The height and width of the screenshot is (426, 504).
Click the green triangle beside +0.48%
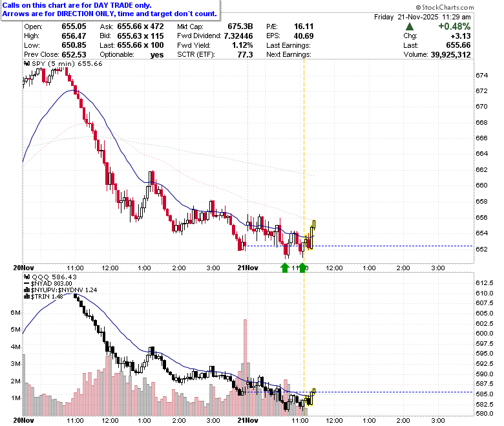(x=410, y=27)
